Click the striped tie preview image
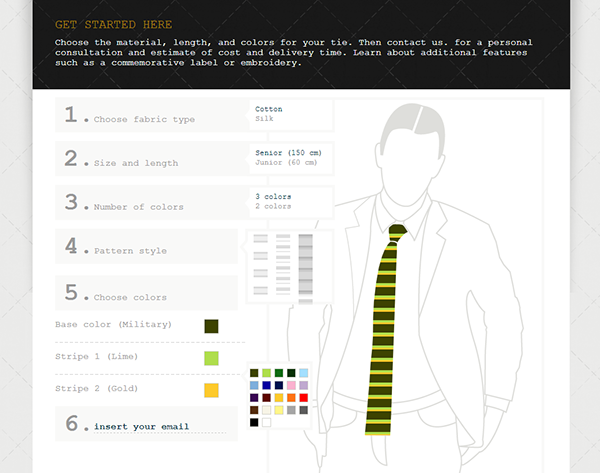 (x=384, y=330)
